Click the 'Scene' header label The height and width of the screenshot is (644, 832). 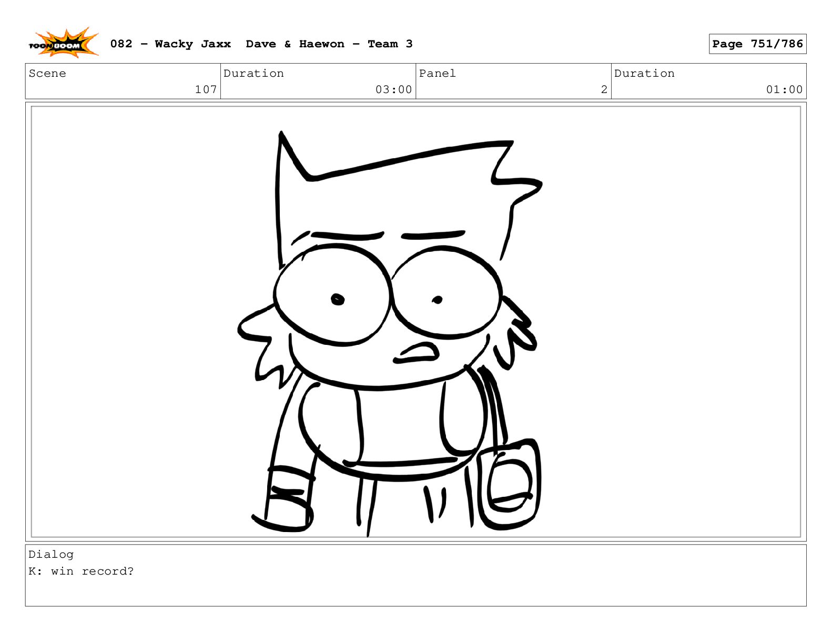point(47,74)
